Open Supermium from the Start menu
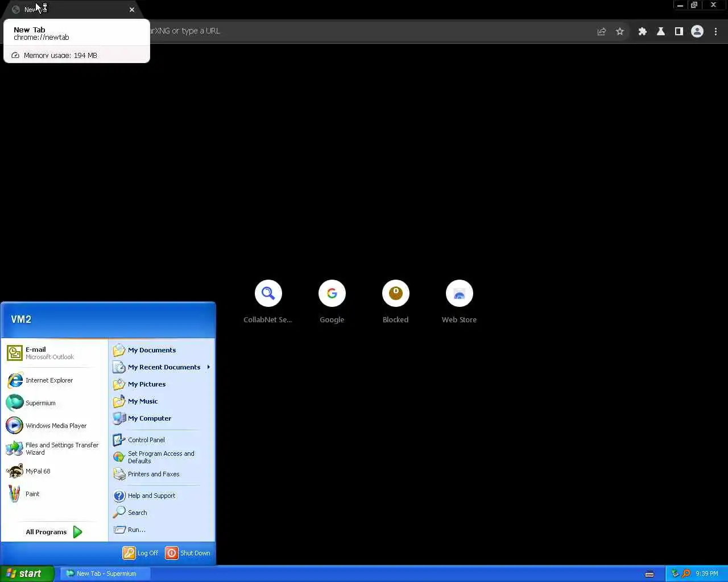This screenshot has height=582, width=728. tap(55, 403)
